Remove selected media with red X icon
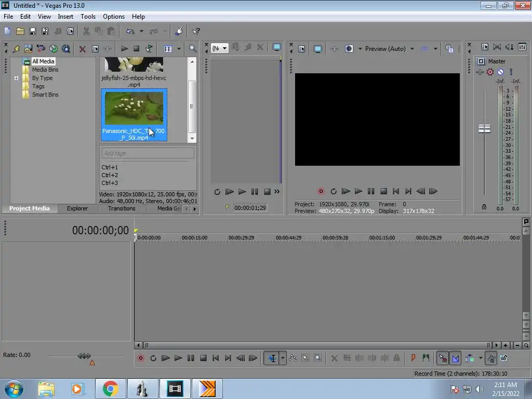 click(82, 49)
